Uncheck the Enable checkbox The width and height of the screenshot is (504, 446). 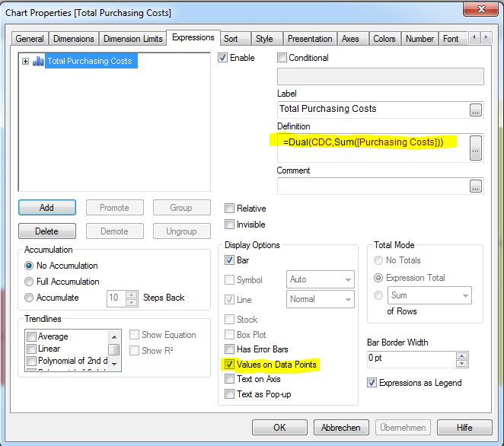click(x=222, y=58)
